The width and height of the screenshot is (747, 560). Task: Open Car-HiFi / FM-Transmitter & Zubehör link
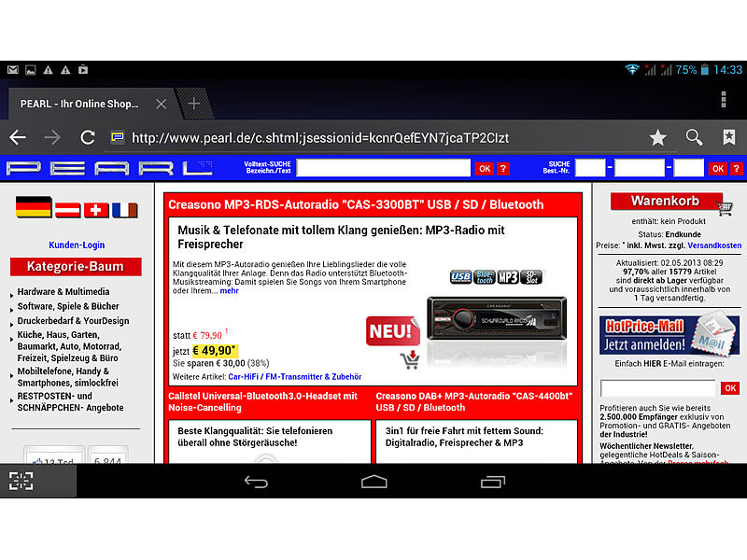click(295, 377)
